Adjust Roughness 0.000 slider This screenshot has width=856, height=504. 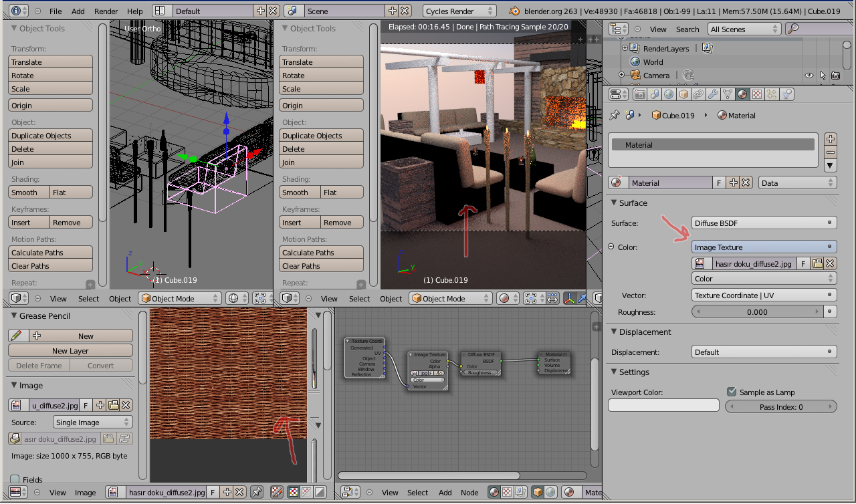point(757,311)
